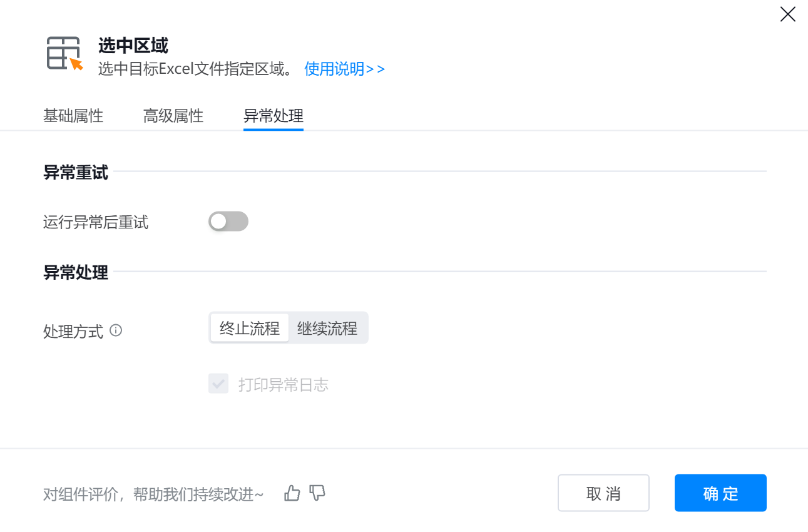Click the 处理方式 label text
The image size is (808, 532).
pos(73,331)
